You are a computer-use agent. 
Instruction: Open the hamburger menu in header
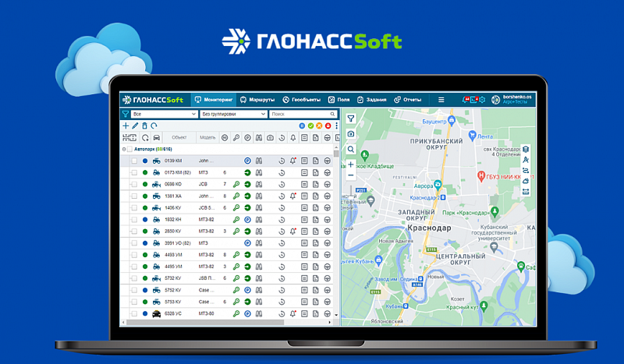tap(441, 100)
